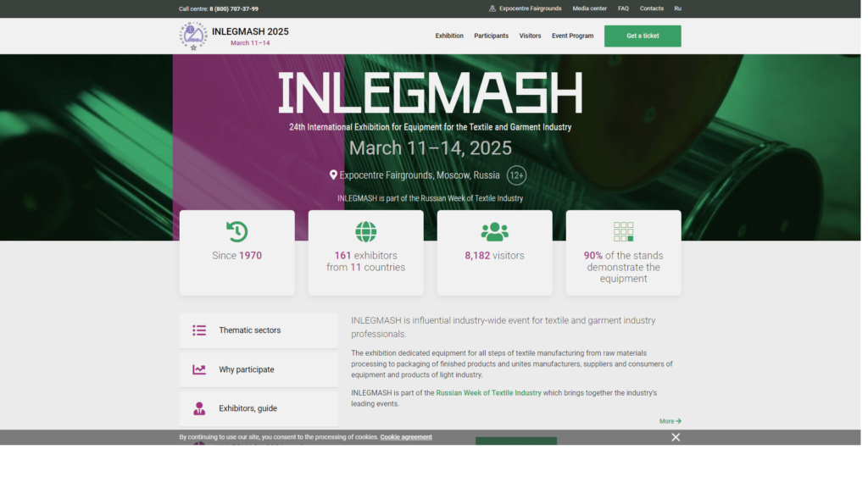Click the March 11–14 date under the logo
The width and height of the screenshot is (868, 488).
[250, 43]
